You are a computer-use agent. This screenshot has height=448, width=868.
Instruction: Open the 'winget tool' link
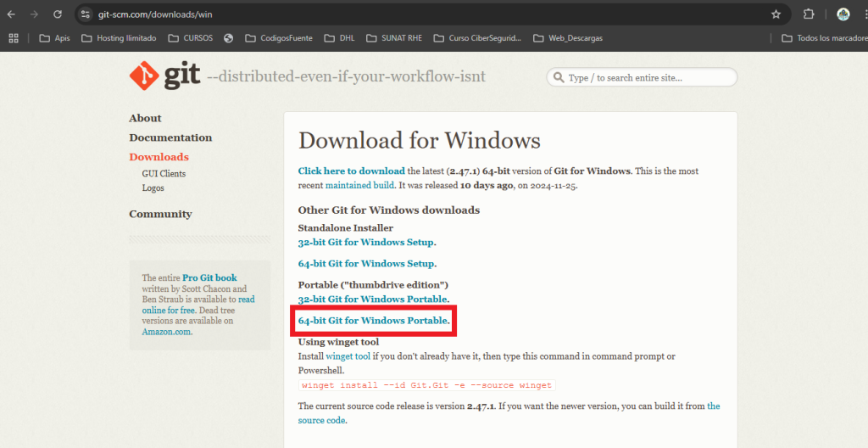[x=348, y=356]
